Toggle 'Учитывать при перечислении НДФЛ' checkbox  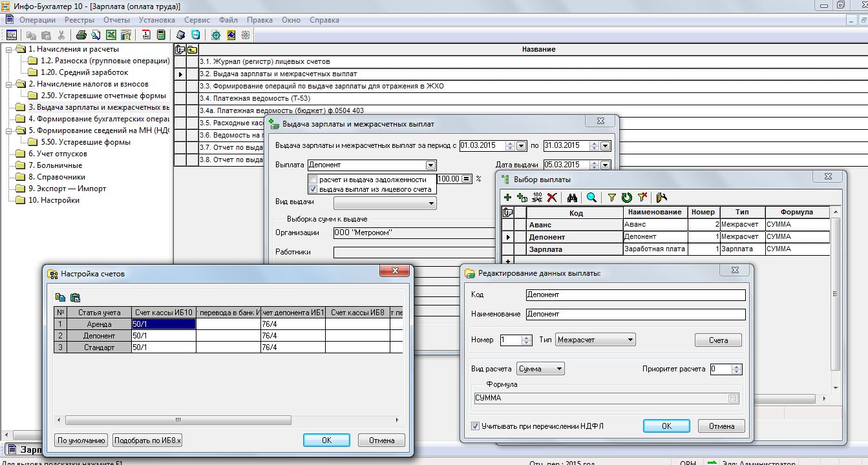476,426
